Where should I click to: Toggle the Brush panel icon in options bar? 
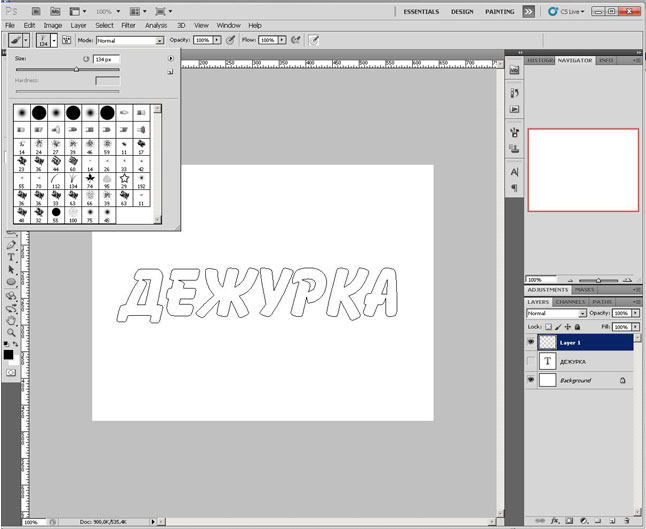(x=67, y=40)
